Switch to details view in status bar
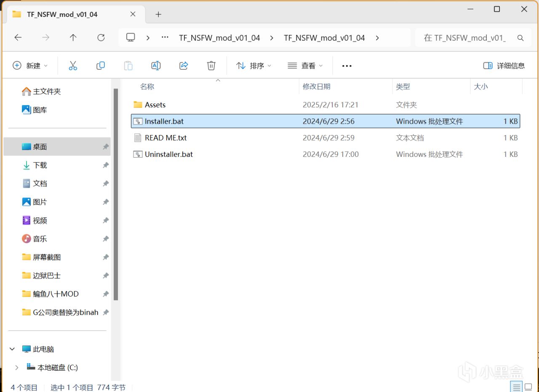This screenshot has width=539, height=392. click(x=516, y=387)
